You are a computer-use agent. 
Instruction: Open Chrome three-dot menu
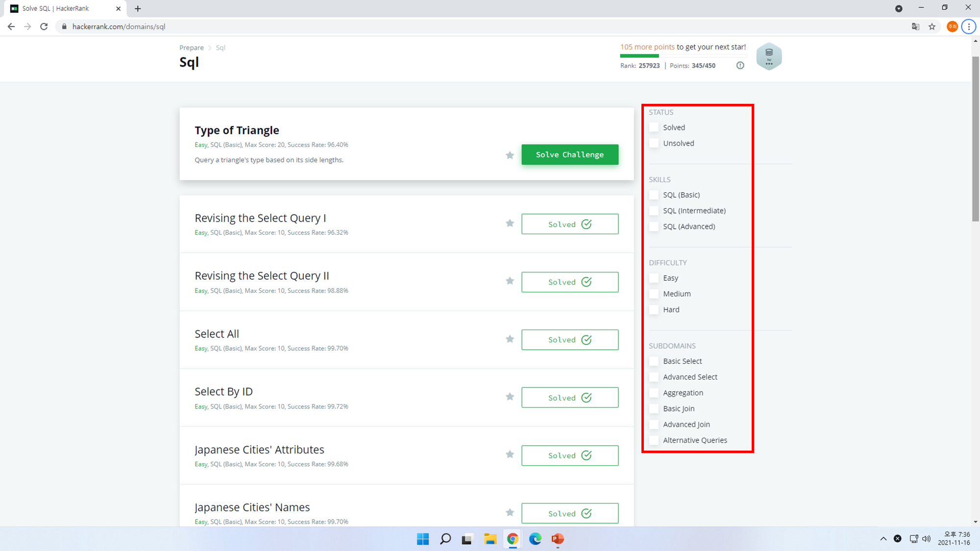[968, 26]
